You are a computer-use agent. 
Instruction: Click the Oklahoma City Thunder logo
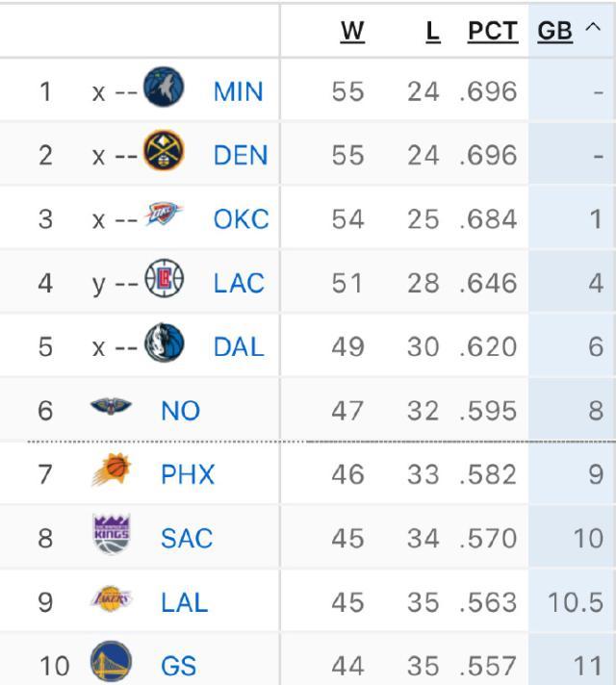[164, 216]
